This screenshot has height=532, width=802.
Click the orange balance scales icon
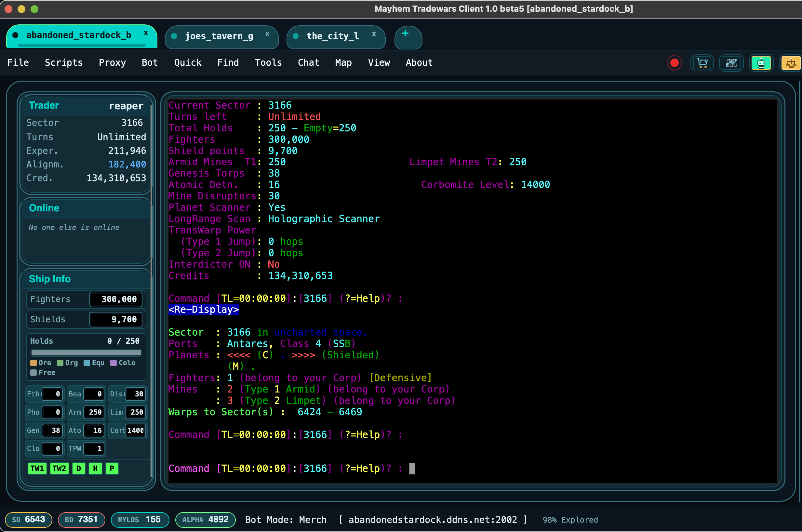791,63
